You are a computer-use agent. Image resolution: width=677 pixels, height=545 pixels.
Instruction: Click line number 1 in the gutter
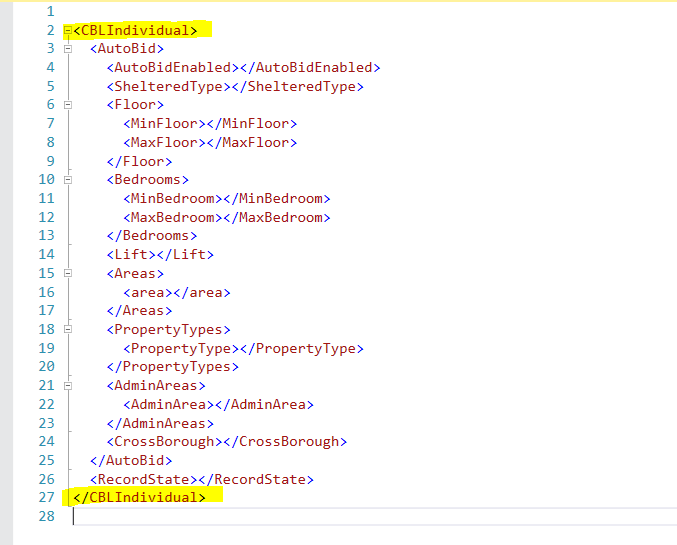[x=51, y=12]
